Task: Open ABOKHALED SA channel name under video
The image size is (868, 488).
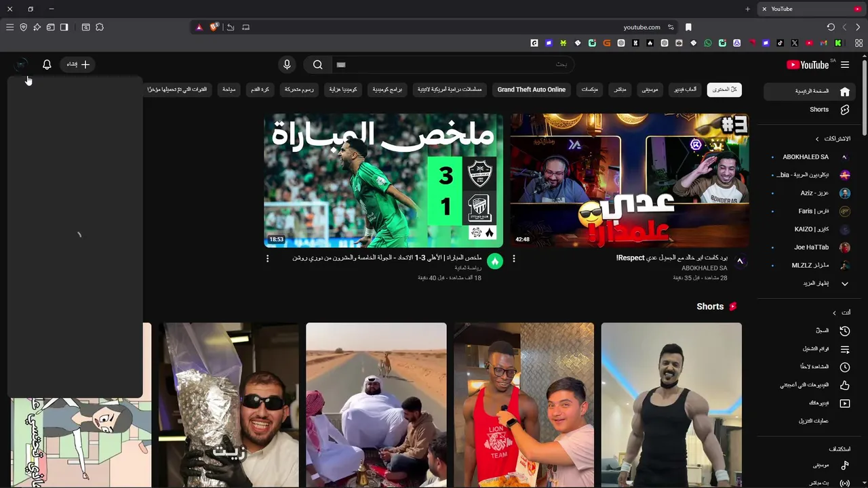Action: click(704, 268)
